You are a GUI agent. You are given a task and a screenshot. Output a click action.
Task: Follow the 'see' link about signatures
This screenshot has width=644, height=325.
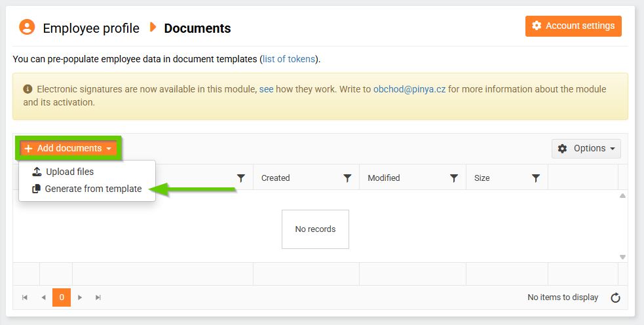pos(266,89)
